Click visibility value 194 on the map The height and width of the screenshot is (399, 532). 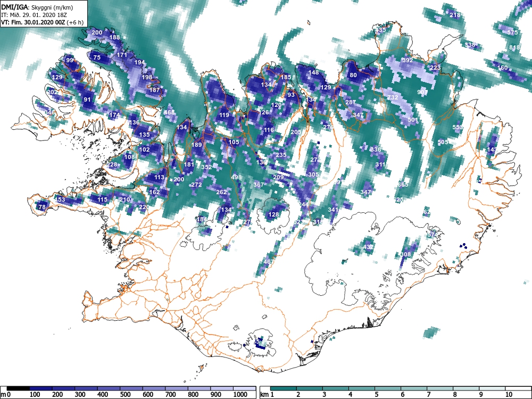[x=139, y=62]
